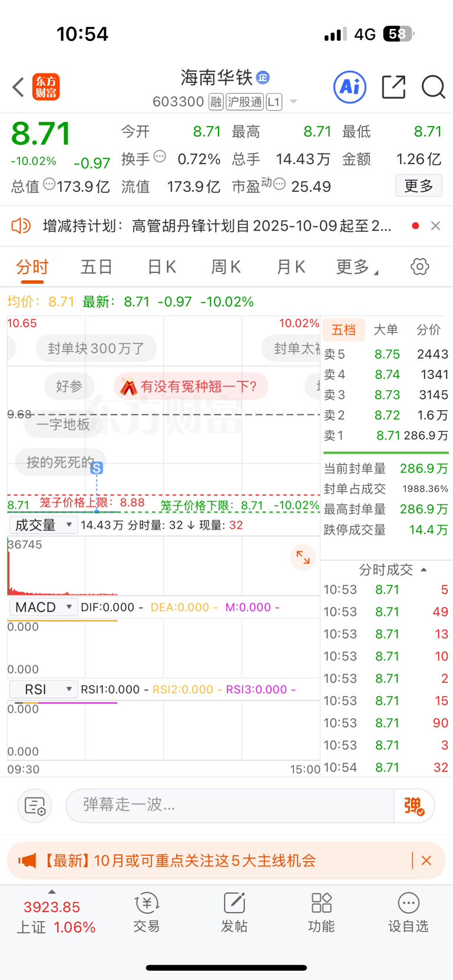453x980 pixels.
Task: Tap the 当前封单量 286.9万 value
Action: pos(424,469)
